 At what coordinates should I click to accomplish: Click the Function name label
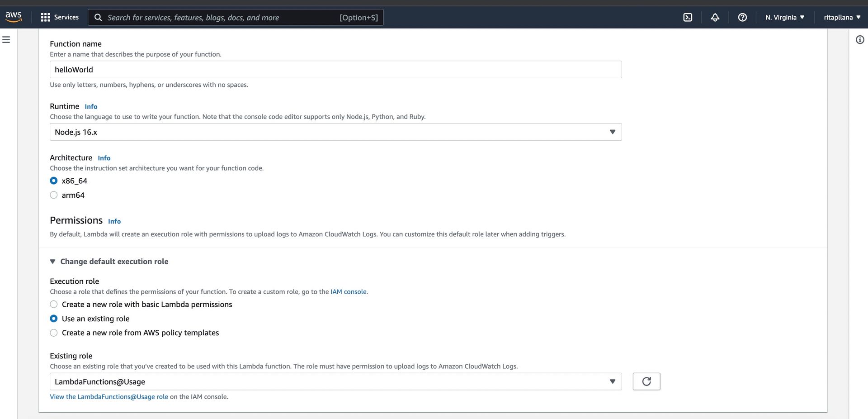coord(76,44)
